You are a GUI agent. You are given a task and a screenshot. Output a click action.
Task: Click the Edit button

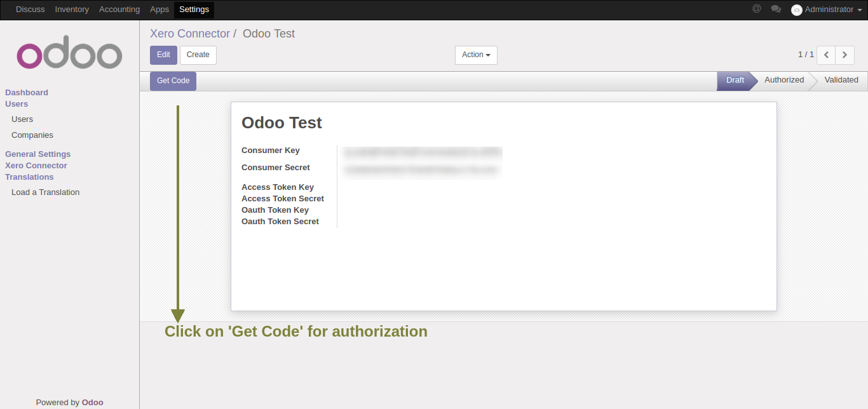(163, 55)
